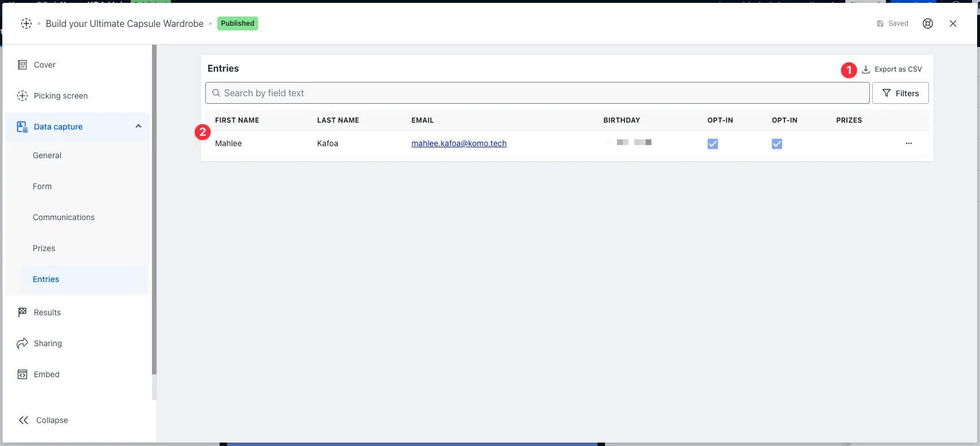Click the sidebar vertical scrollbar

[x=154, y=210]
